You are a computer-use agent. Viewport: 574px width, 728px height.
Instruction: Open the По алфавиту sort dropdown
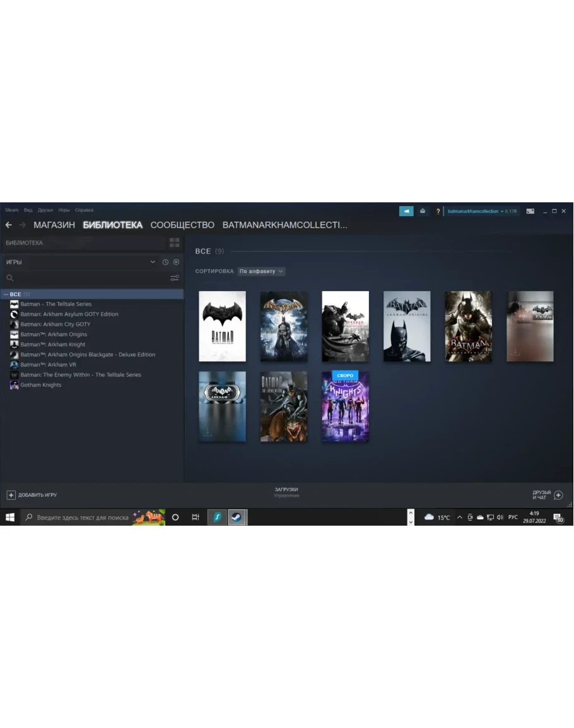261,272
